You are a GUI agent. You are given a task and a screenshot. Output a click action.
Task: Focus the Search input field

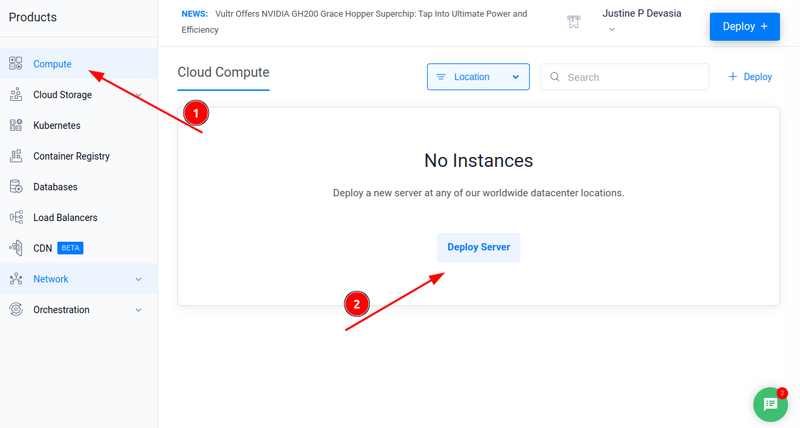click(x=624, y=77)
